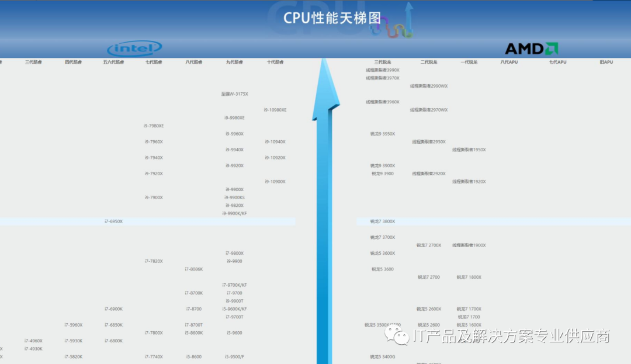
Task: Click the AMD logo
Action: click(x=531, y=48)
